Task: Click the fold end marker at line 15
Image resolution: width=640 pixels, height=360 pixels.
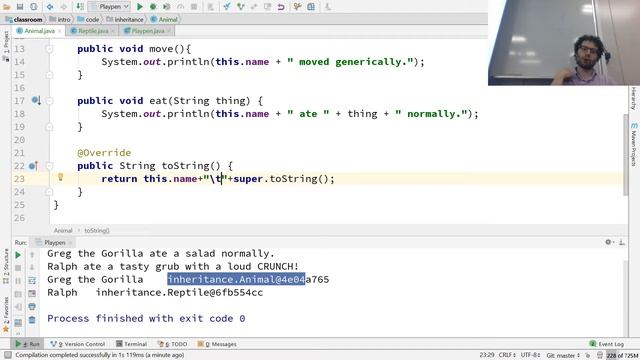Action: pyautogui.click(x=49, y=75)
